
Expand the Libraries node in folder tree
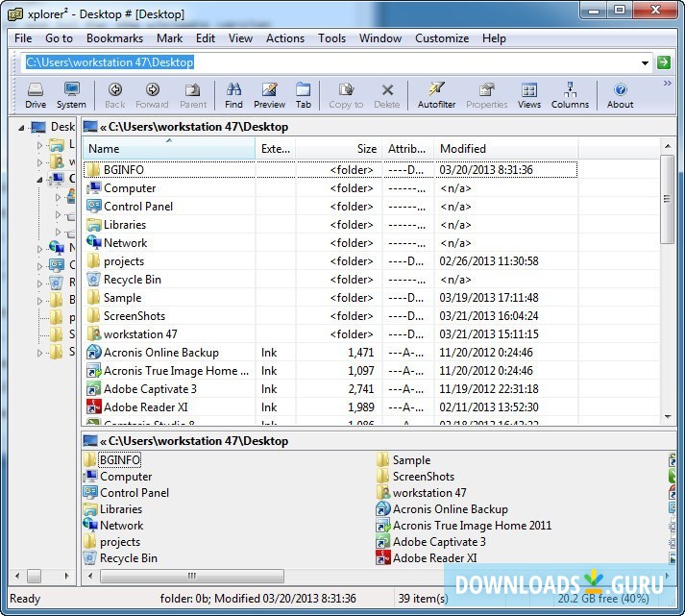[39, 145]
